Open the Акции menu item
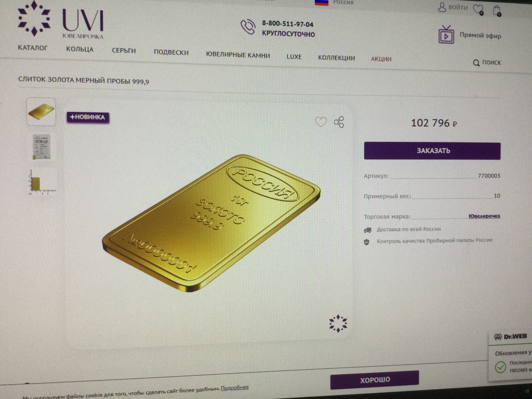The height and width of the screenshot is (399, 532). point(381,59)
